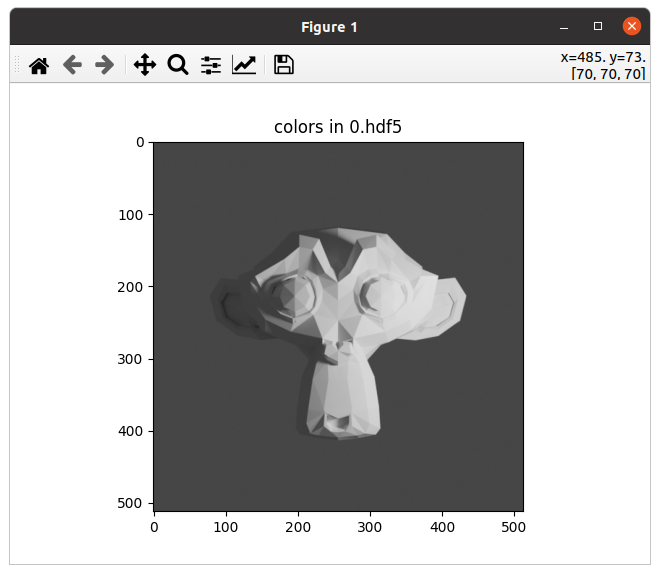This screenshot has height=574, width=660.
Task: Click the plot title 'colors in 0.hdf5'
Action: click(338, 127)
